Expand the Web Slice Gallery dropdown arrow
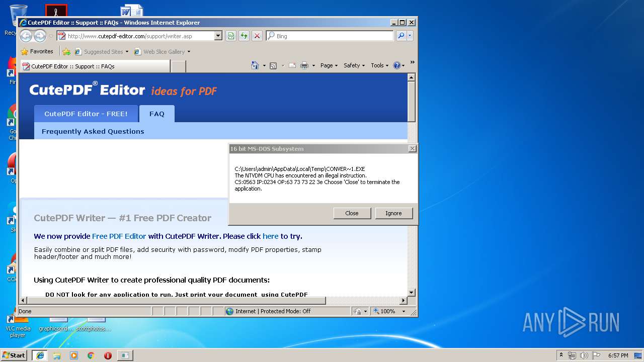The image size is (644, 362). [x=189, y=52]
